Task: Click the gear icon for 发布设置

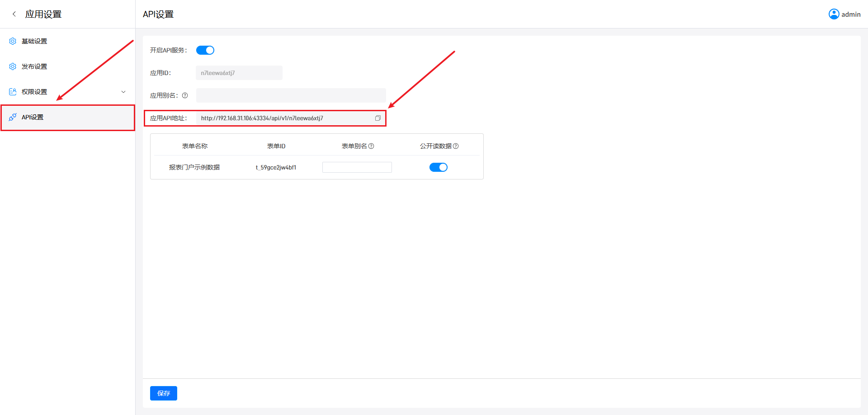Action: tap(13, 66)
